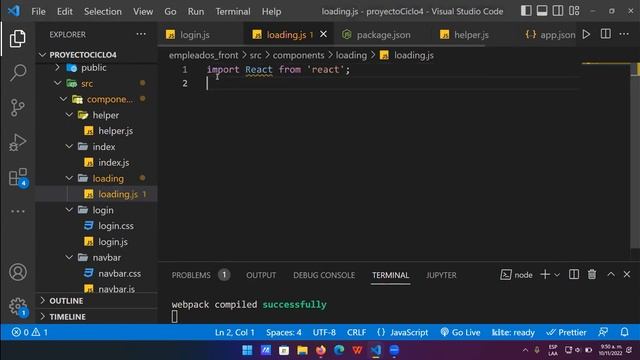Open Customize Layout icon in title bar
The image size is (640, 360).
pos(574,11)
